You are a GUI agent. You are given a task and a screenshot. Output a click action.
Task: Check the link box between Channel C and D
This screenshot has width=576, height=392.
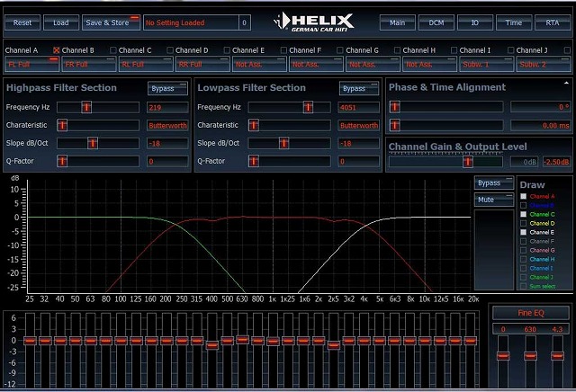click(x=170, y=50)
